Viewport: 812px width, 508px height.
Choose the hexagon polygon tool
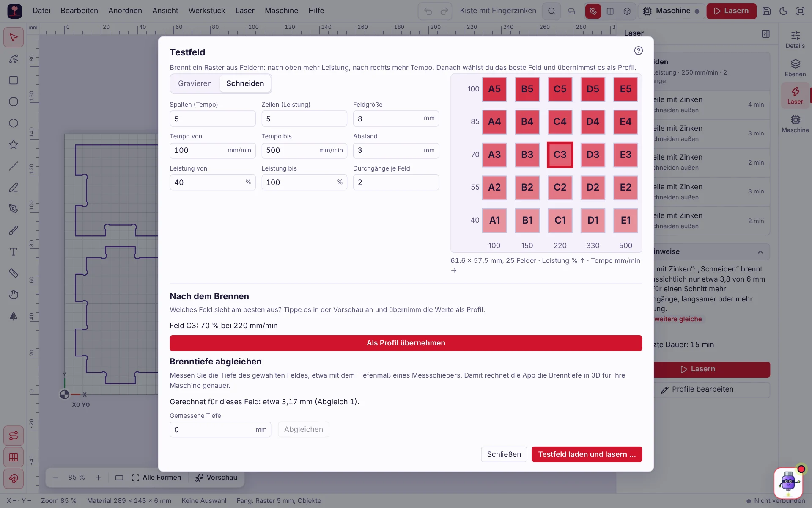pyautogui.click(x=14, y=123)
